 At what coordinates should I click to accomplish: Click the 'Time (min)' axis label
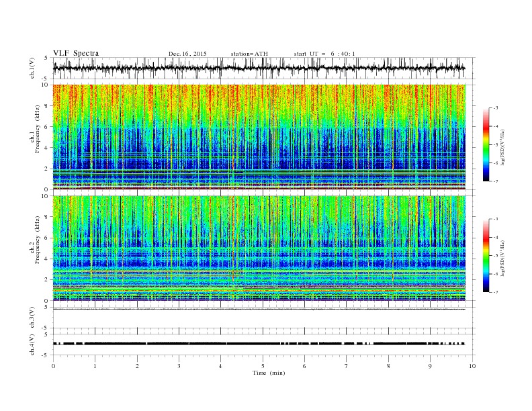269,373
